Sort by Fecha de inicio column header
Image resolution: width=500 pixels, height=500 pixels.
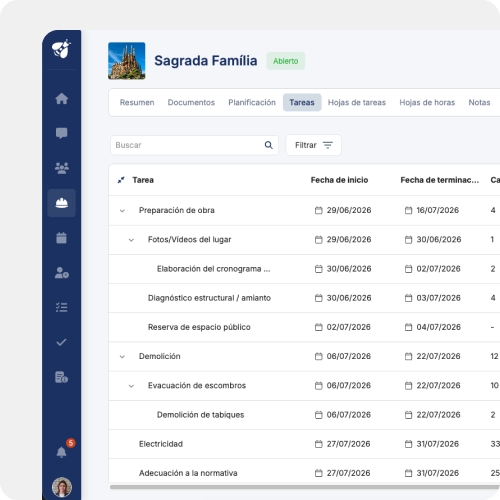(x=339, y=180)
